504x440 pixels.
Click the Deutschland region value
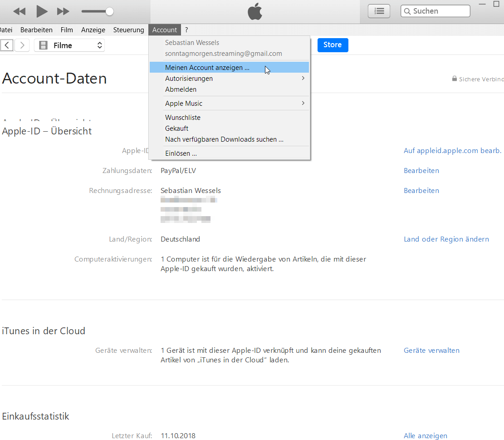(x=180, y=239)
